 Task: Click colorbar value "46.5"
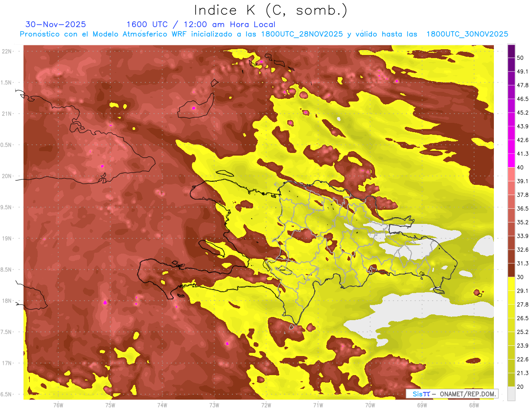(522, 99)
